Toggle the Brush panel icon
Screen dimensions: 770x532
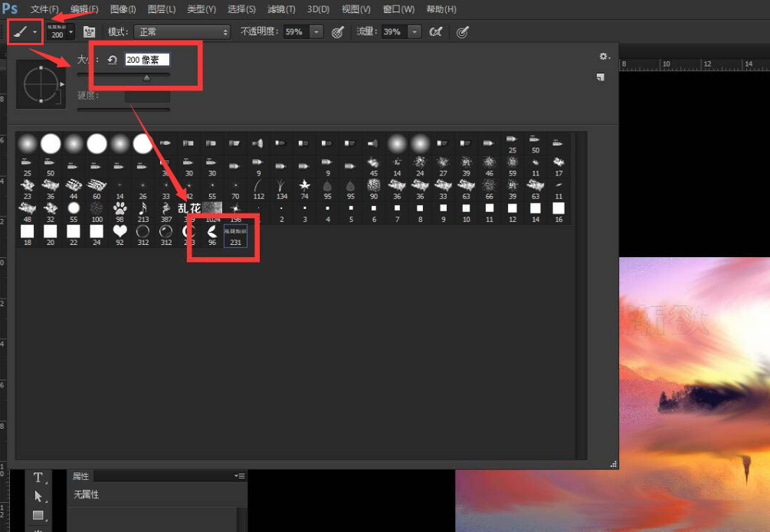tap(89, 32)
